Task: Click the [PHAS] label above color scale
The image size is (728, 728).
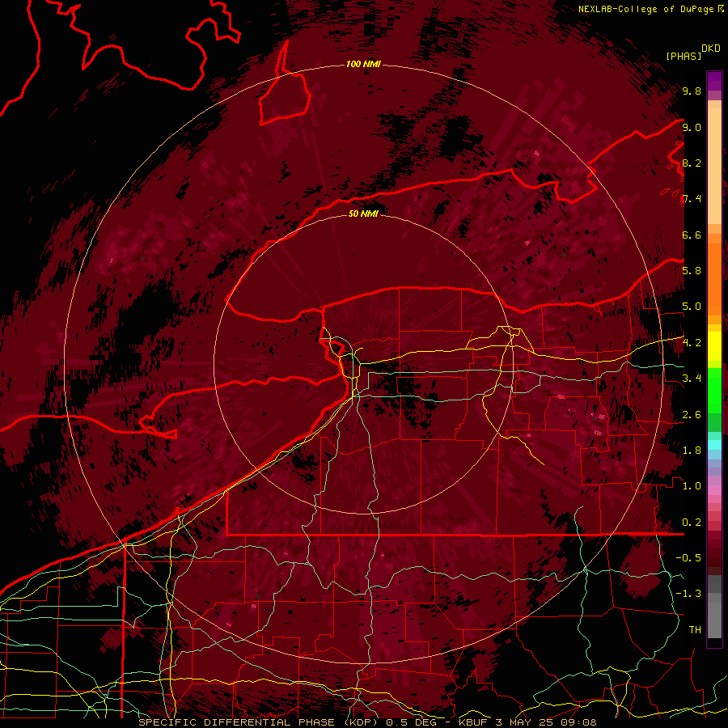Action: [684, 56]
